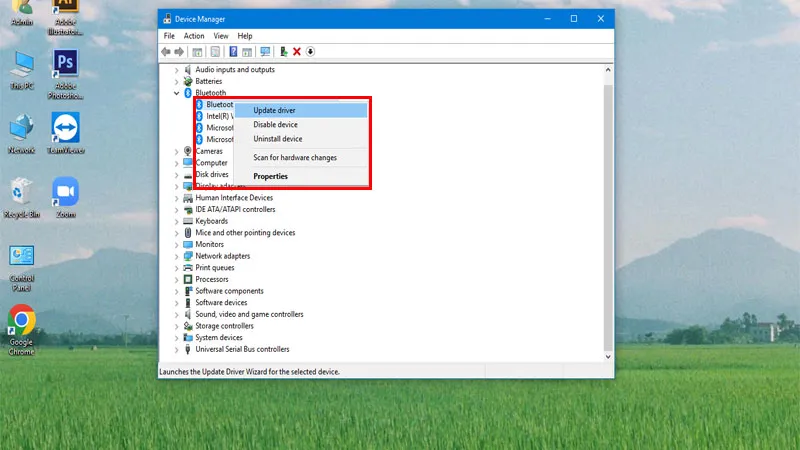This screenshot has height=450, width=800.
Task: Click the red X uninstall device toolbar icon
Action: [x=296, y=52]
